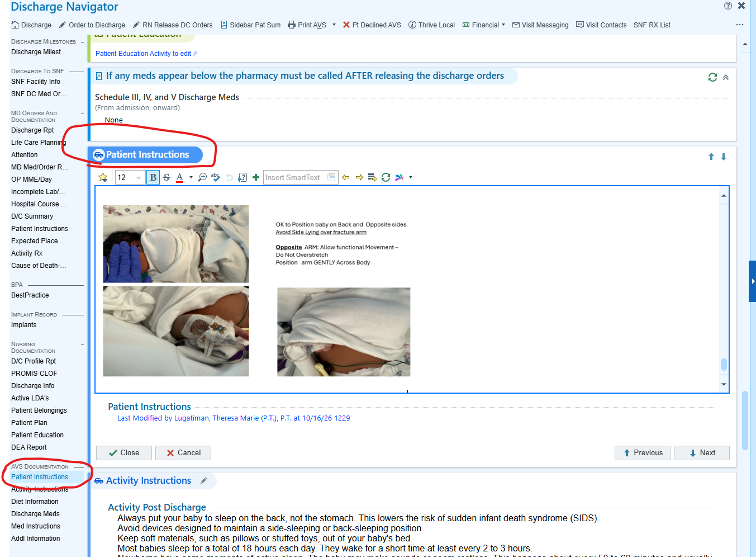Collapse the discharge meds section chevron
Image resolution: width=756 pixels, height=557 pixels.
(726, 77)
